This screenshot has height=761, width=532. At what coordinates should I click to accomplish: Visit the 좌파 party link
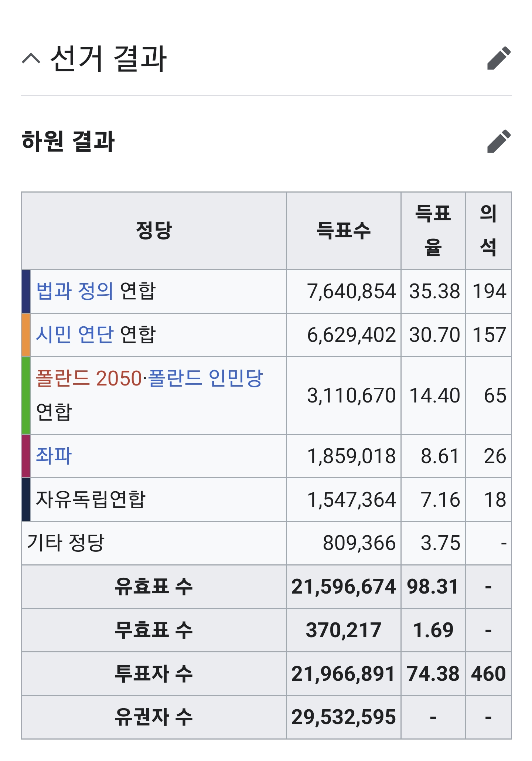54,456
